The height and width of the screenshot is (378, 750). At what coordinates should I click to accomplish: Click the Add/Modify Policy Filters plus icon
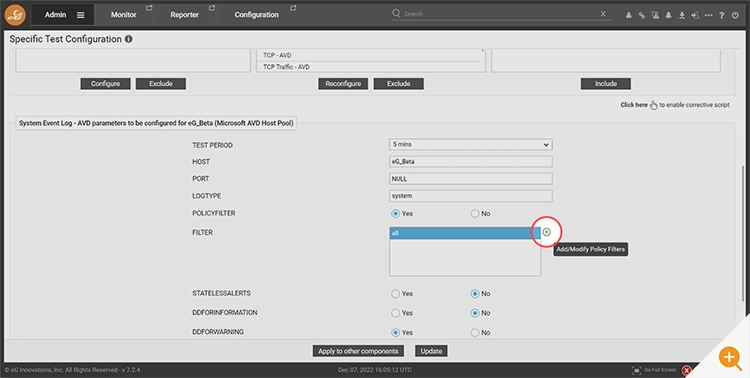[x=547, y=232]
